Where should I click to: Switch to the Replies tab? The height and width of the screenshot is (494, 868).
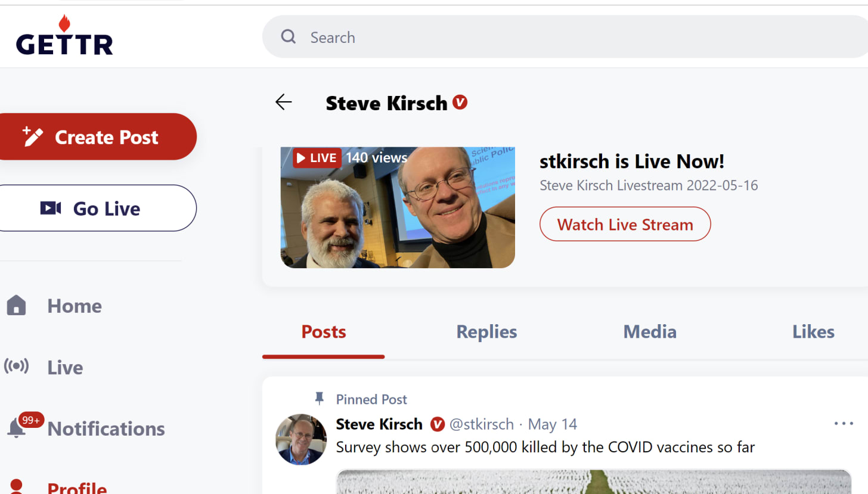click(x=486, y=332)
